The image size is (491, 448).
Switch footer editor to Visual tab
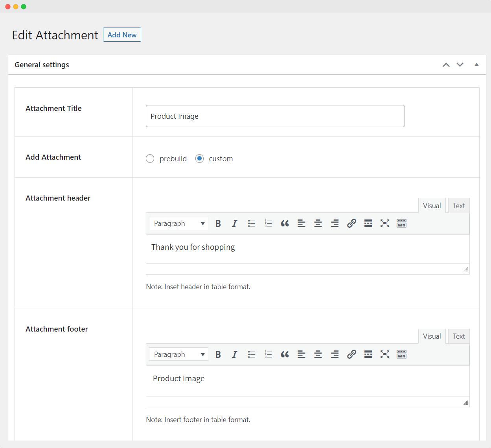click(432, 336)
